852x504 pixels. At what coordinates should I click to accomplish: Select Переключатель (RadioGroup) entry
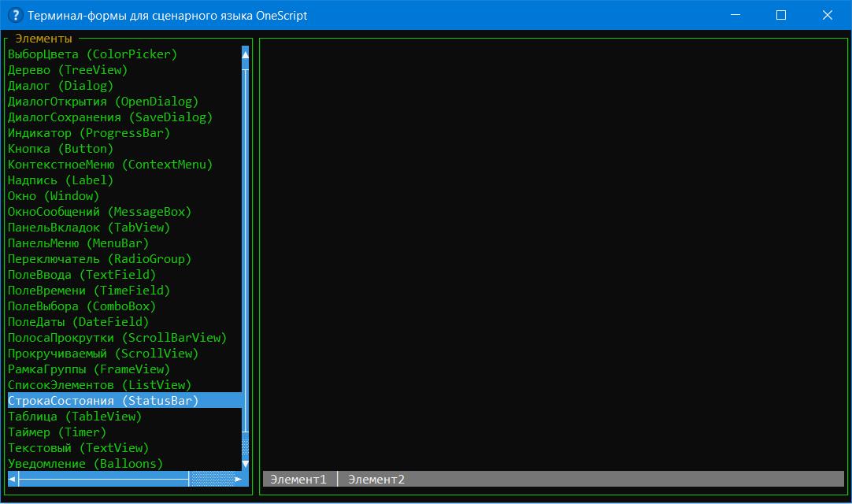pos(99,259)
